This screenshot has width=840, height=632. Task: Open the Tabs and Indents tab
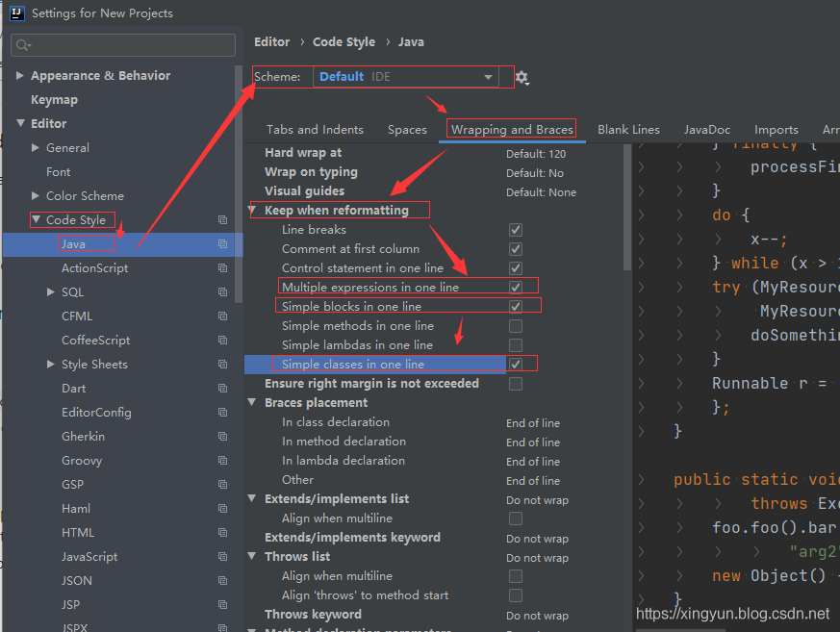point(315,130)
